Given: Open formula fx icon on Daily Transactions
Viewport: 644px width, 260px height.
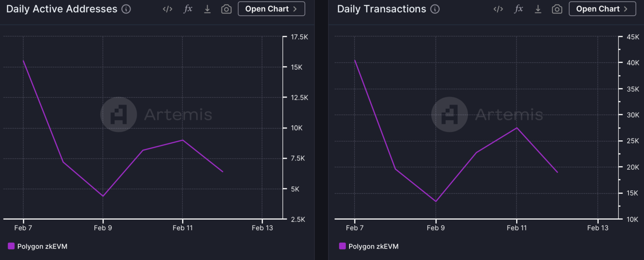Looking at the screenshot, I should pos(519,9).
